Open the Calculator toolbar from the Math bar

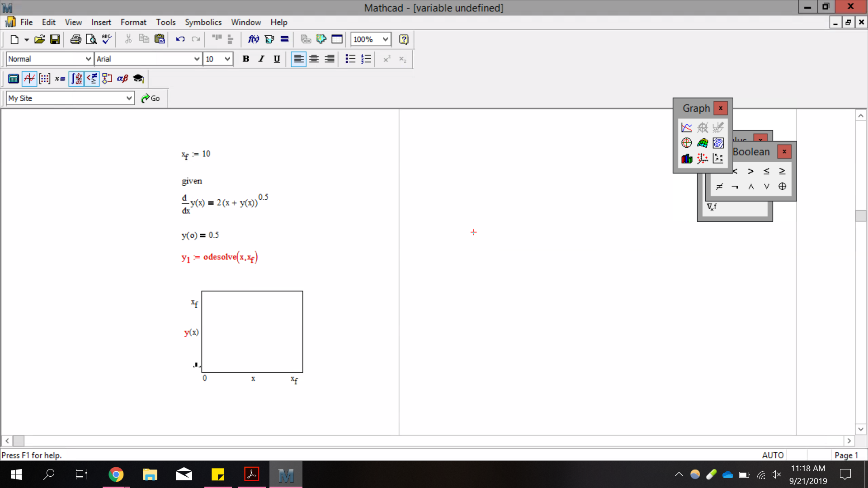[x=13, y=79]
